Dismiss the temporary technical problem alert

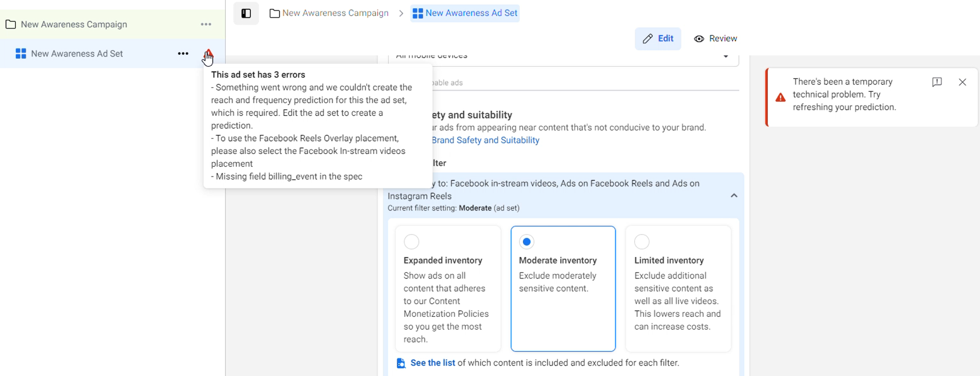click(x=962, y=82)
